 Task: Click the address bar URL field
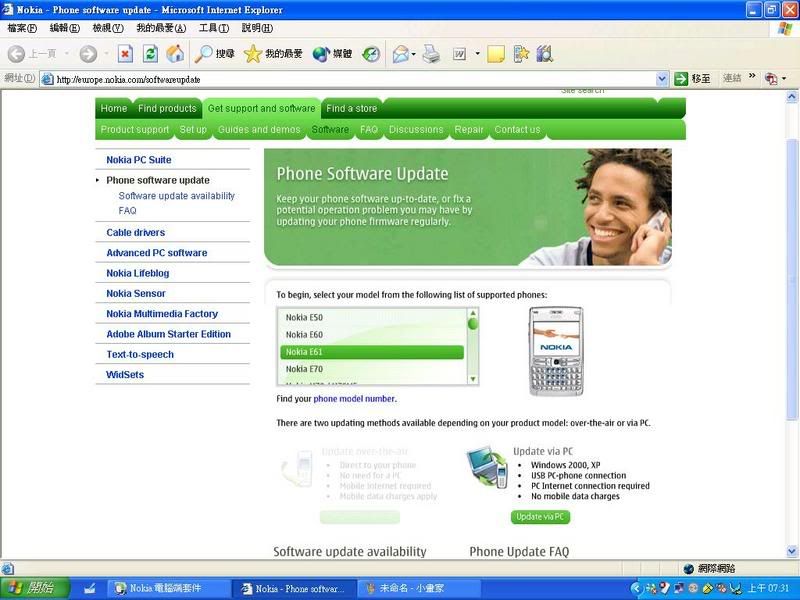[354, 79]
